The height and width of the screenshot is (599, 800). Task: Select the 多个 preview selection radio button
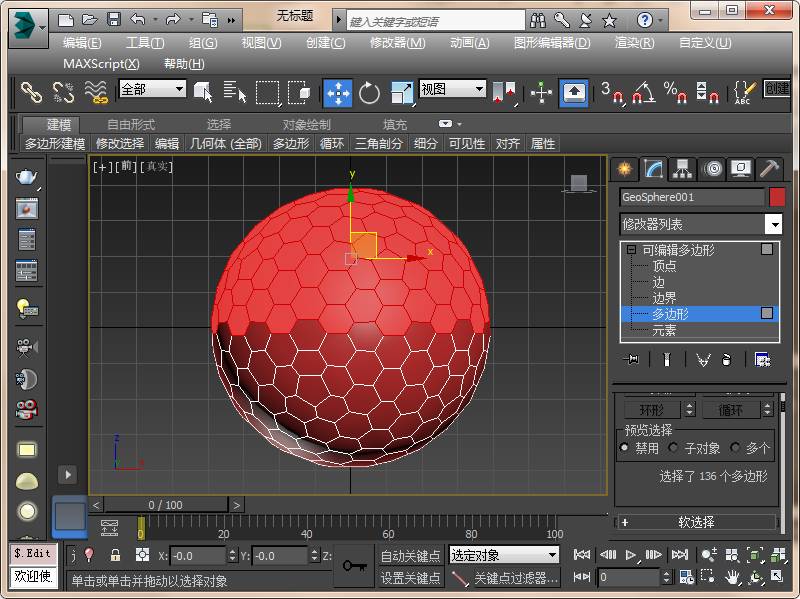[x=735, y=447]
